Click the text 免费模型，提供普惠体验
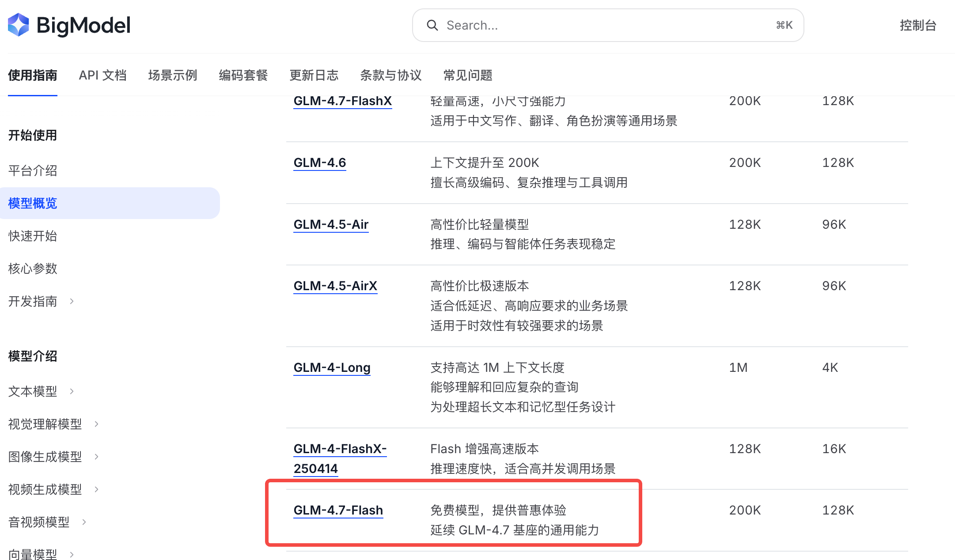The image size is (955, 560). 498,510
